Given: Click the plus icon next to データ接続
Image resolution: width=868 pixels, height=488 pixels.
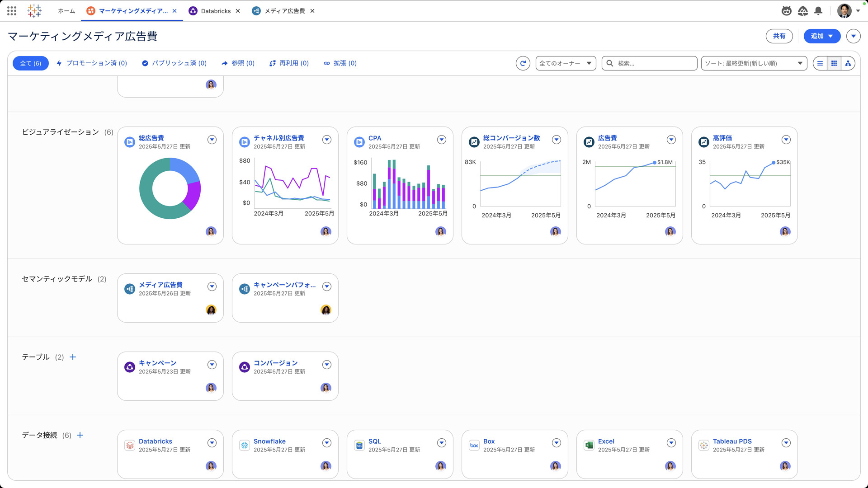Looking at the screenshot, I should [80, 435].
